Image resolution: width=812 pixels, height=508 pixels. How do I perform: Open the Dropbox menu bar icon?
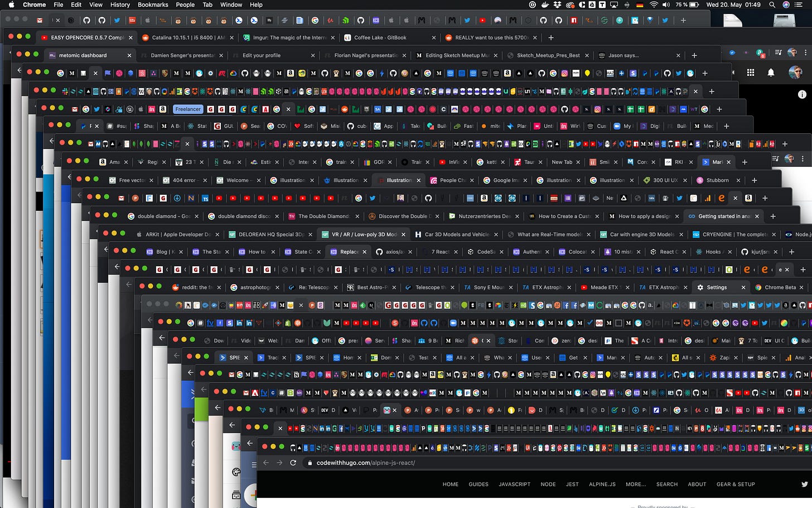(x=557, y=4)
